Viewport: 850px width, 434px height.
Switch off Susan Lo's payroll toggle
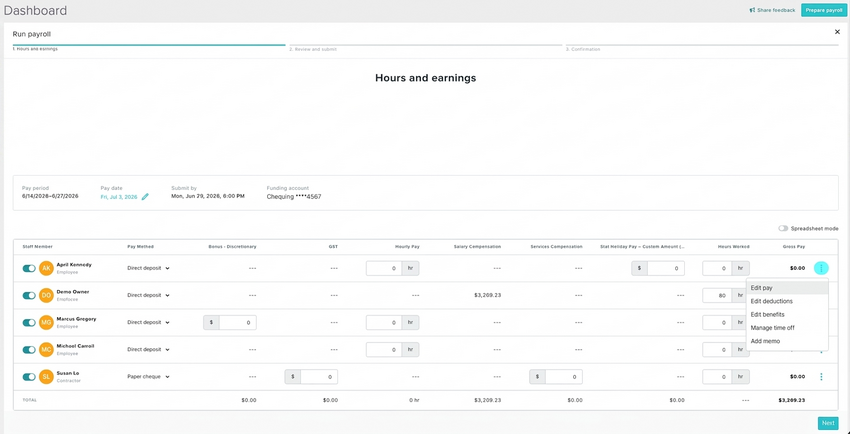(x=29, y=377)
